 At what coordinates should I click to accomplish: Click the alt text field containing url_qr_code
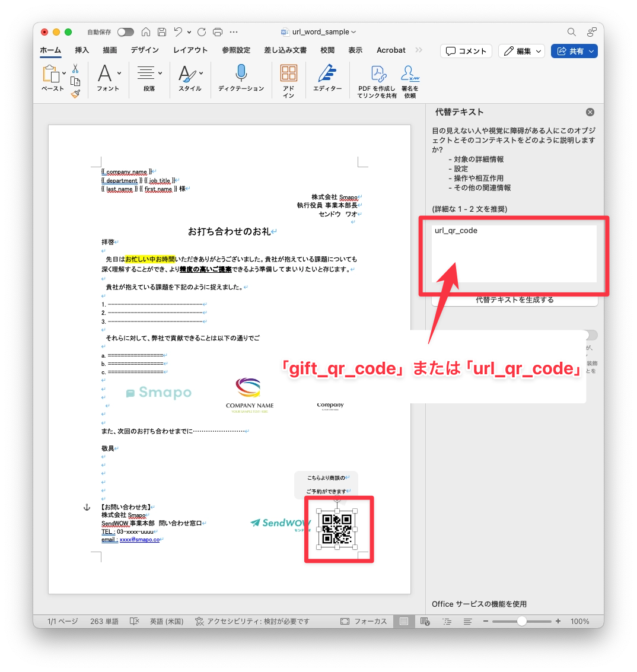pos(514,254)
